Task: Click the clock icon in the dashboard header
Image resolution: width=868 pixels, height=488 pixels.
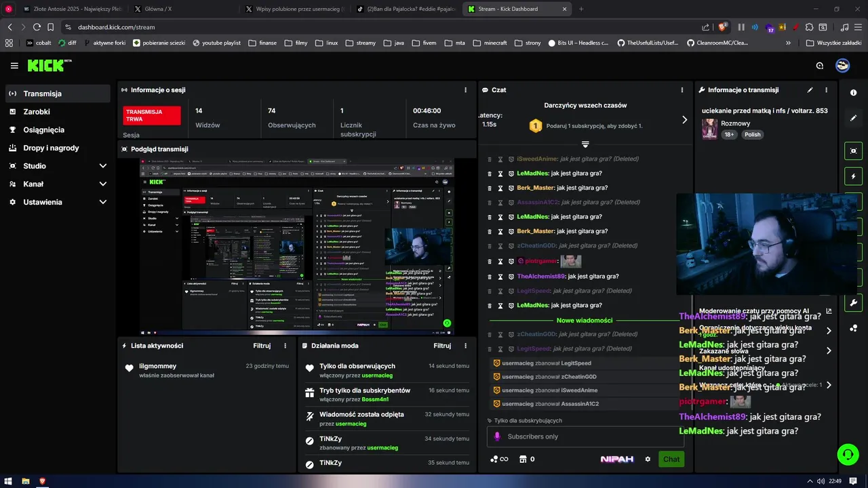Action: click(x=820, y=66)
